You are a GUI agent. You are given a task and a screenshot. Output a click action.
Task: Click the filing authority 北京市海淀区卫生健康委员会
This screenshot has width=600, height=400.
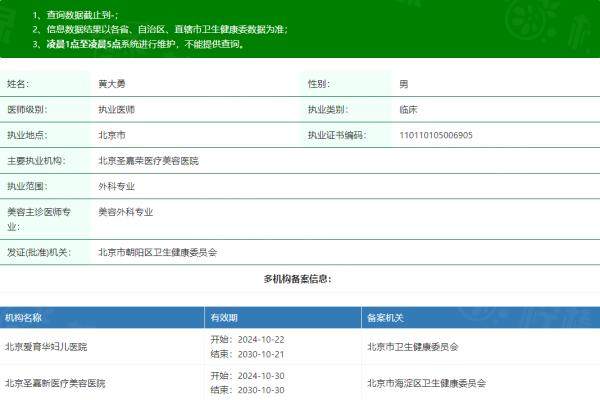(x=426, y=383)
